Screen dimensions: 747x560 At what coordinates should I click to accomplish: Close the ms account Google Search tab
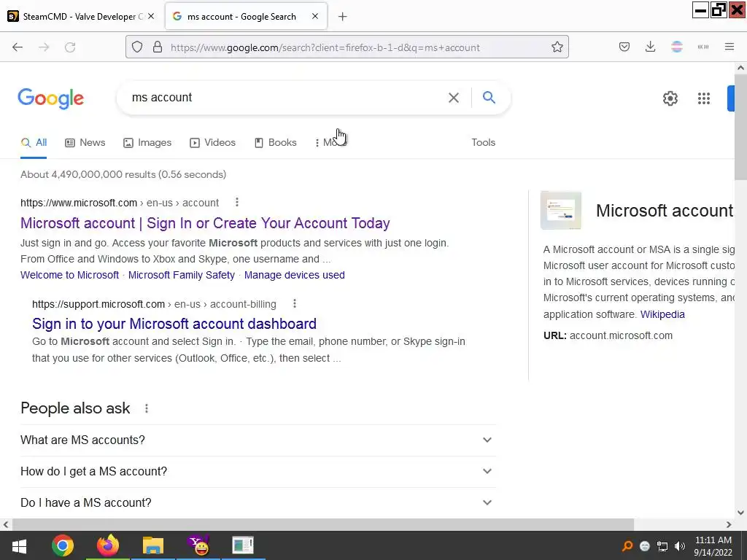(315, 16)
